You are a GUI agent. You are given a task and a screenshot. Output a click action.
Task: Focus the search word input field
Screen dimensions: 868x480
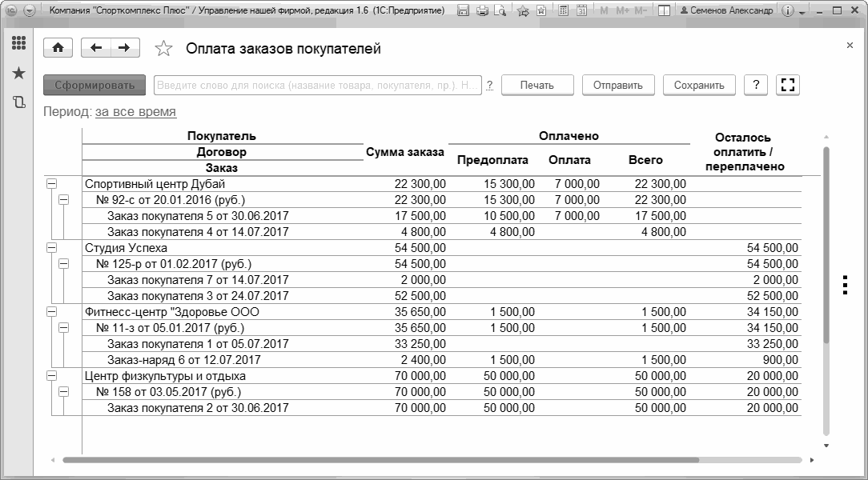click(x=318, y=85)
